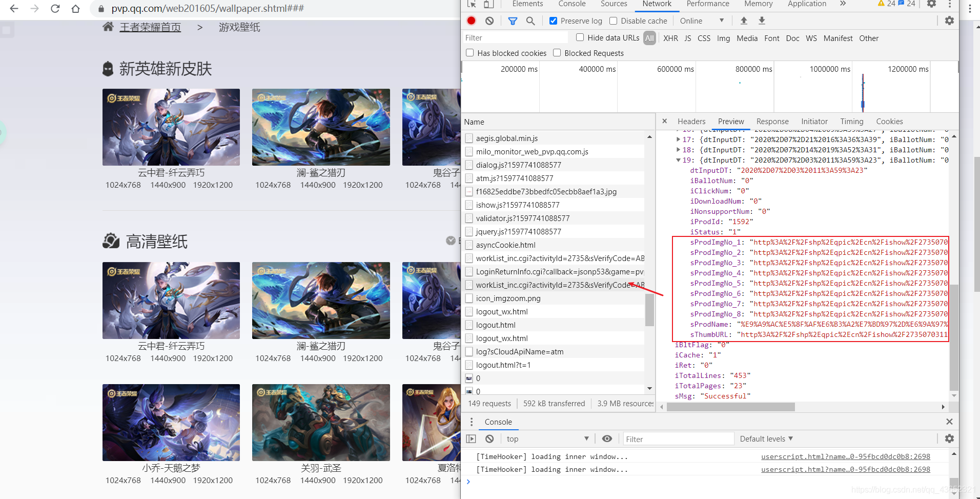This screenshot has width=980, height=499.
Task: Switch to the Elements tab
Action: (527, 4)
